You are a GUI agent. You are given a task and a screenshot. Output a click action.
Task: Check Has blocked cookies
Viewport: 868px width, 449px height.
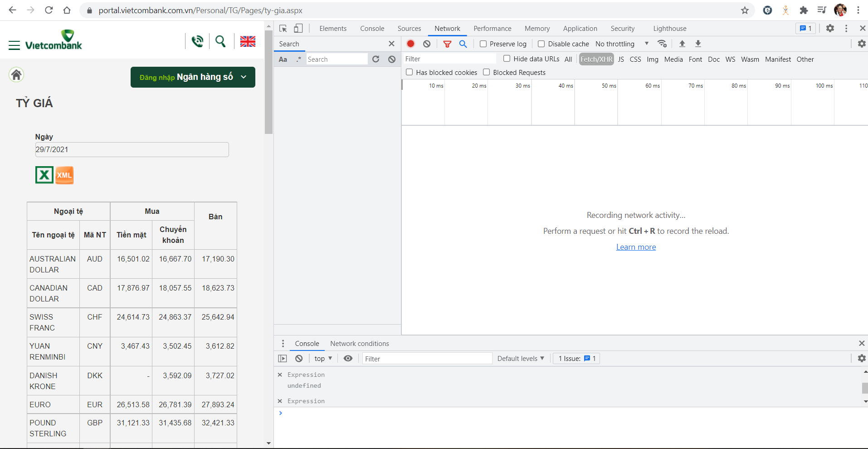pos(410,72)
